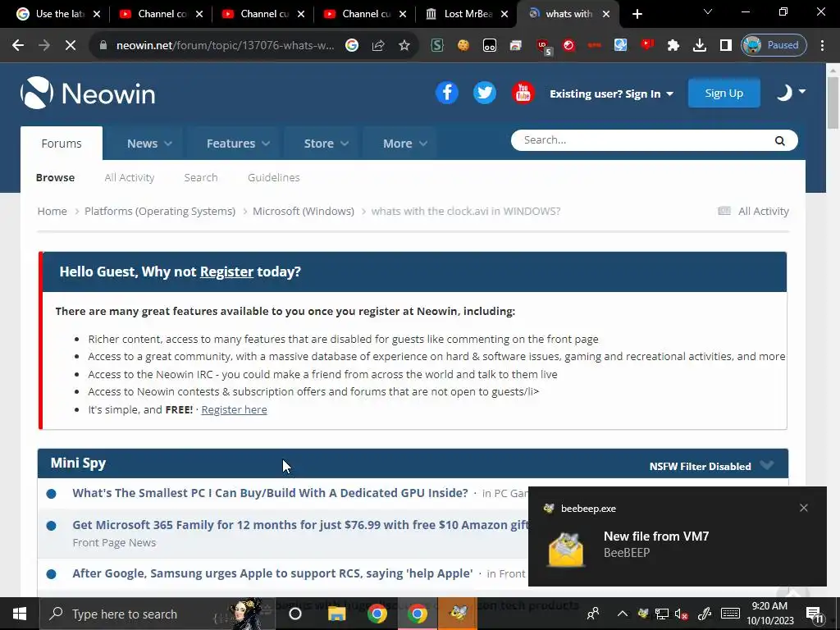Open Neowin YouTube channel icon
840x630 pixels.
pyautogui.click(x=523, y=93)
